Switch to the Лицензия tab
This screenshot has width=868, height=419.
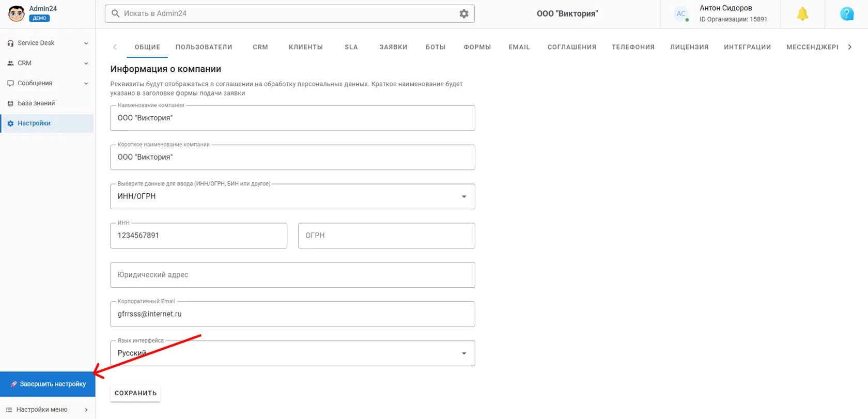(x=689, y=47)
